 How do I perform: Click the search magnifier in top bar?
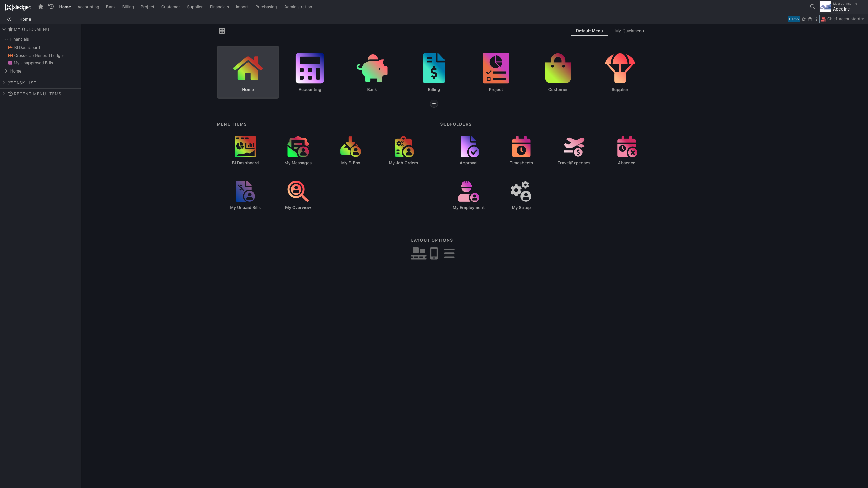(x=813, y=7)
